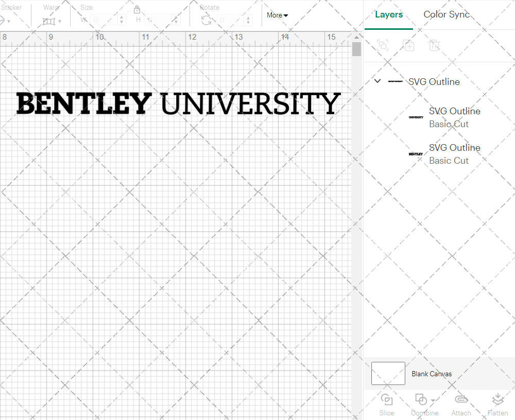Select the Attach tool
Screen dimensions: 515x420
461,405
